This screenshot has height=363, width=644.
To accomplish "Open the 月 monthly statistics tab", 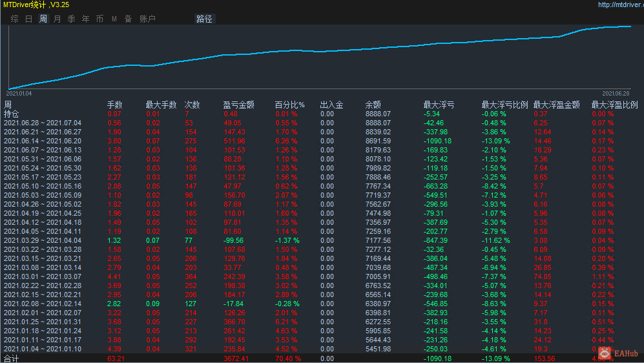I will click(x=57, y=19).
